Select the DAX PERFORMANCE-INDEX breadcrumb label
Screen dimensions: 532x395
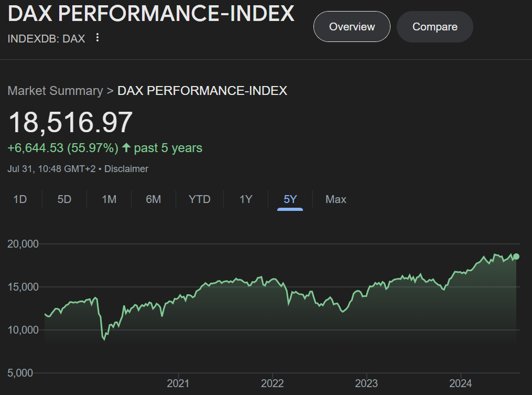tap(202, 90)
